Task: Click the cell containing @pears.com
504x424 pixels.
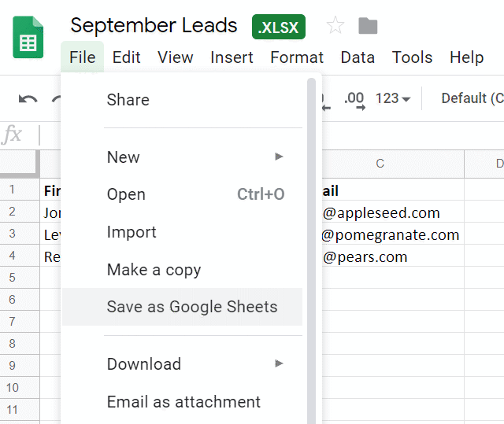Action: coord(393,256)
